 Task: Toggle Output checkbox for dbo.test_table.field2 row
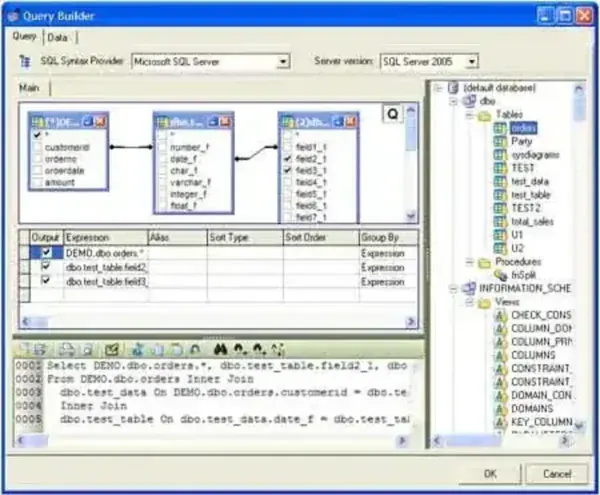point(46,266)
